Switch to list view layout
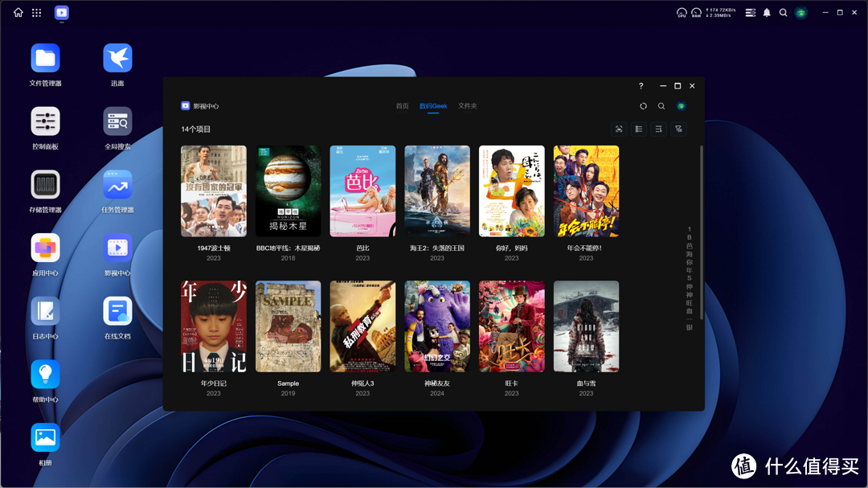The height and width of the screenshot is (488, 868). [x=639, y=129]
